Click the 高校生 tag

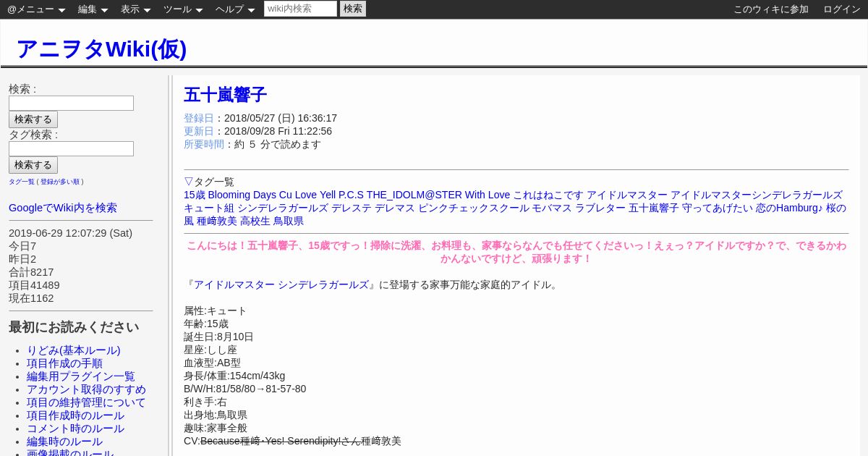pyautogui.click(x=255, y=221)
